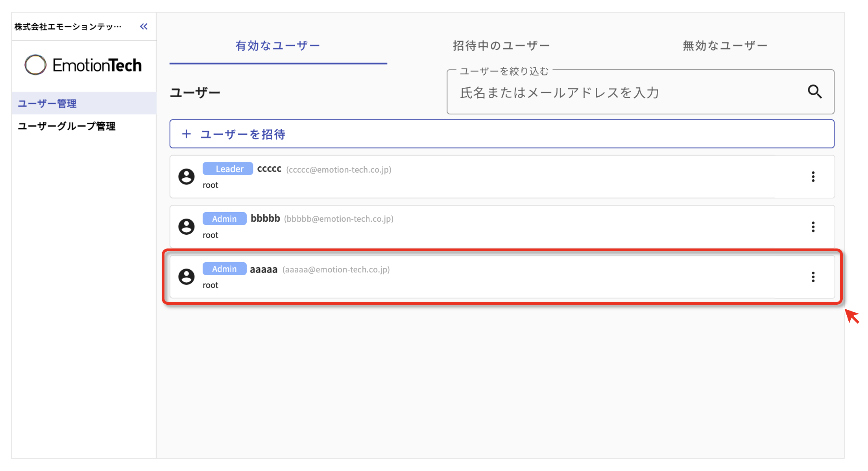Click the aaaaa user name
The width and height of the screenshot is (868, 471).
coord(264,269)
